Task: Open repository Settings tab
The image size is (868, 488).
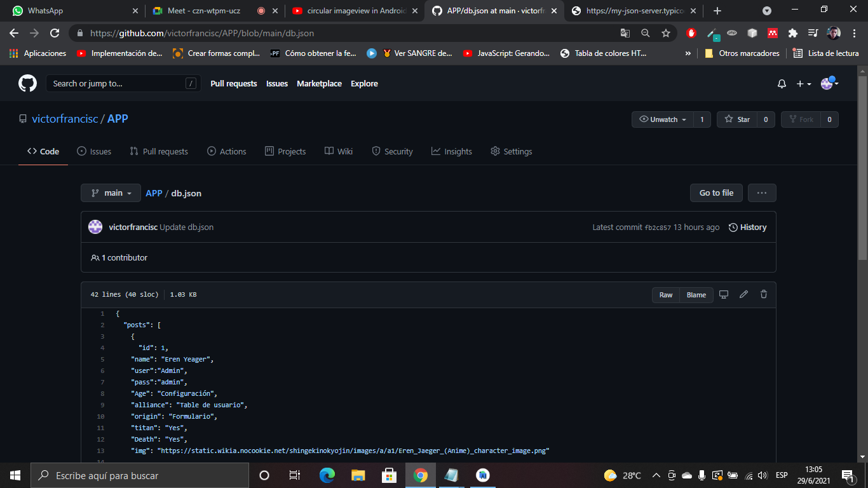Action: coord(512,151)
